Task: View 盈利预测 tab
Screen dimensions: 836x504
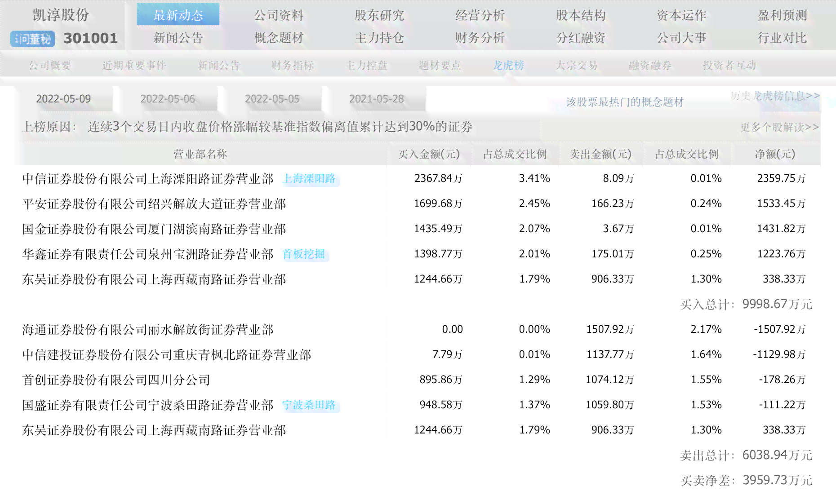Action: coord(782,15)
